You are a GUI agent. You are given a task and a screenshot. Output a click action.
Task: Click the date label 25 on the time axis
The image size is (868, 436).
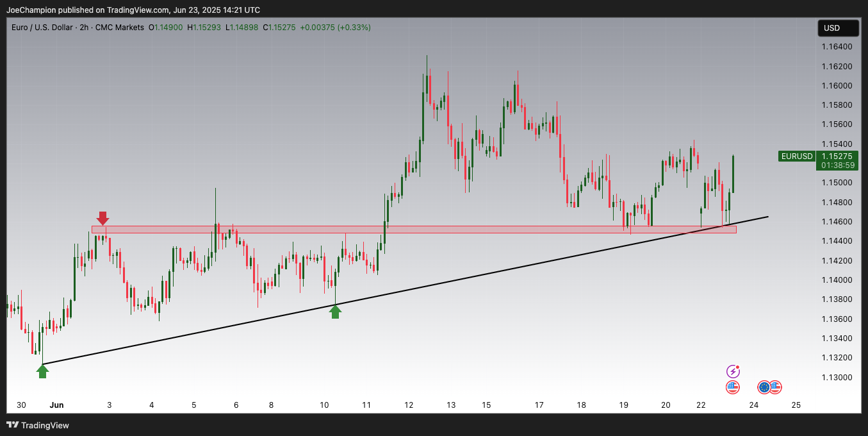tap(796, 405)
